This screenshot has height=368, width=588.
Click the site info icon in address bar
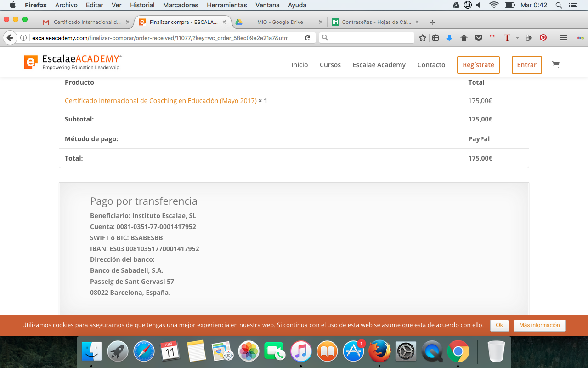coord(23,38)
